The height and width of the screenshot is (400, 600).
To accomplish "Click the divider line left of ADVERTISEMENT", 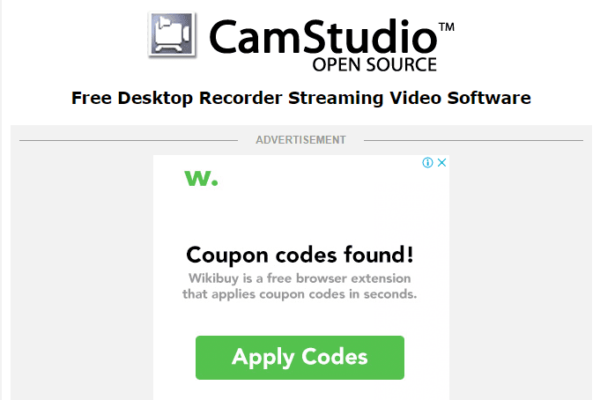I will click(129, 140).
